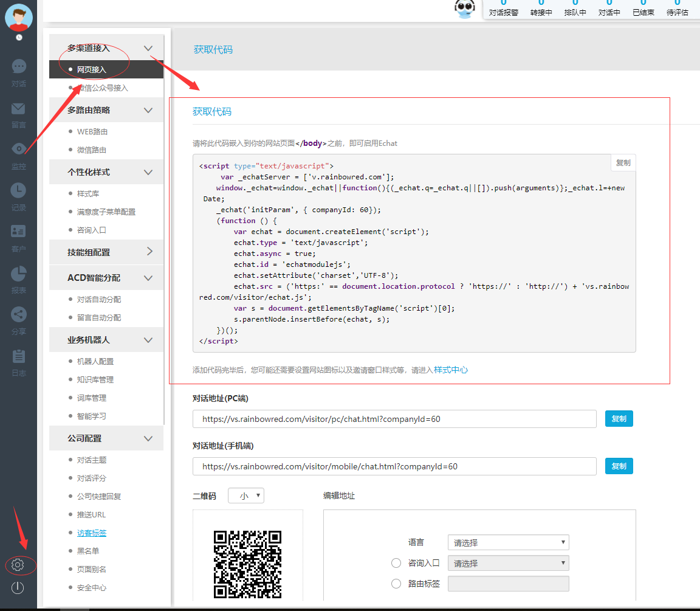Open 智能学习 menu item

(x=92, y=416)
